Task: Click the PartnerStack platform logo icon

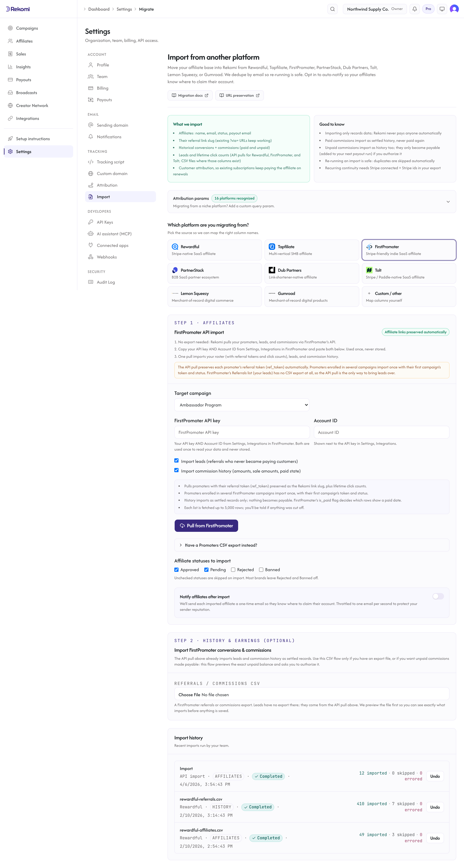Action: click(175, 270)
